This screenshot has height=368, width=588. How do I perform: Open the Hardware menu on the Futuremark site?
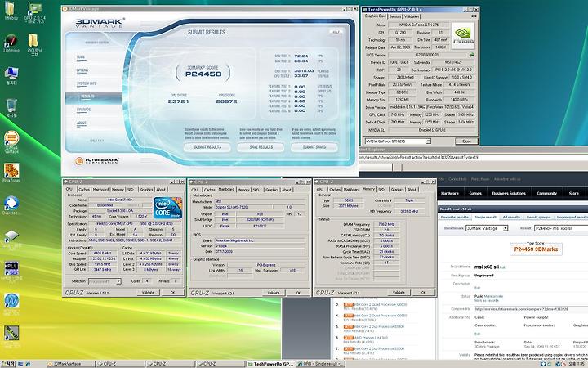[x=450, y=193]
